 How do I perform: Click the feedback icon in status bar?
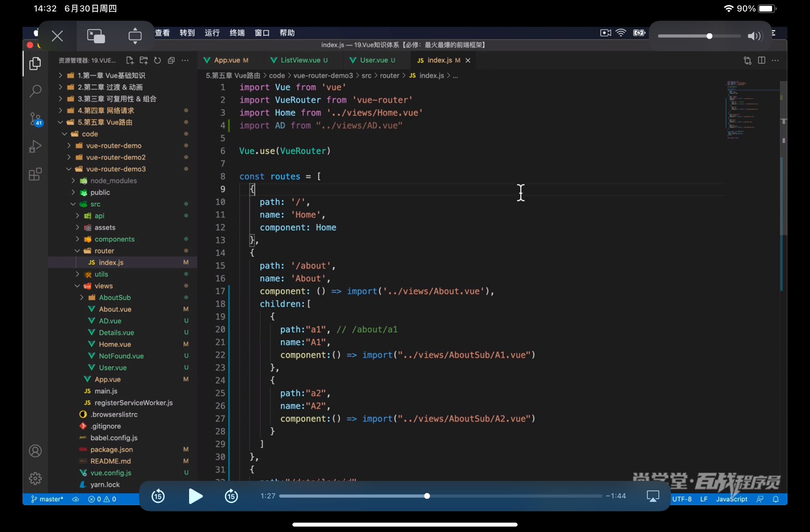coord(760,499)
